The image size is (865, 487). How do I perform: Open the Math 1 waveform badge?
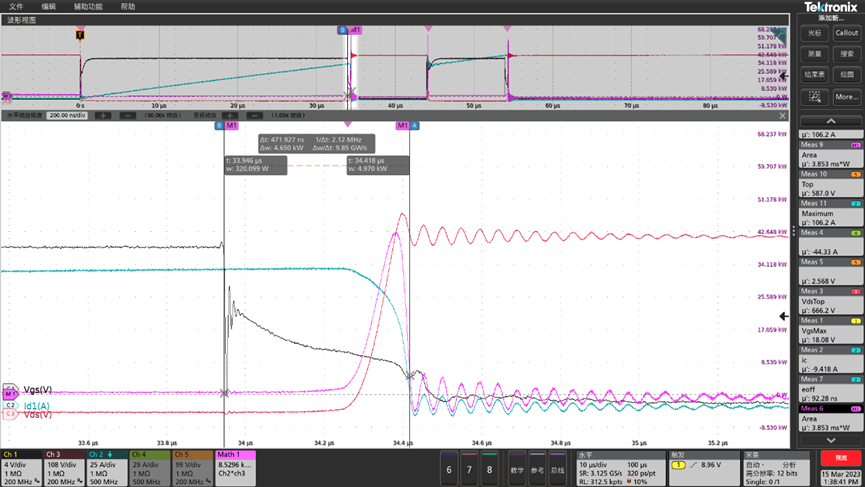(236, 468)
